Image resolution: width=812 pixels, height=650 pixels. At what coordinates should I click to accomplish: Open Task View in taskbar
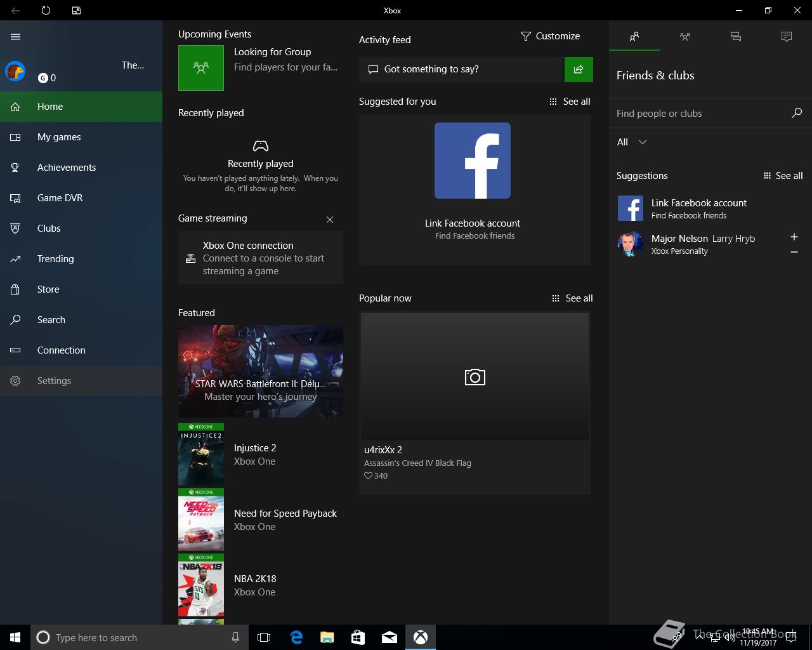point(264,637)
